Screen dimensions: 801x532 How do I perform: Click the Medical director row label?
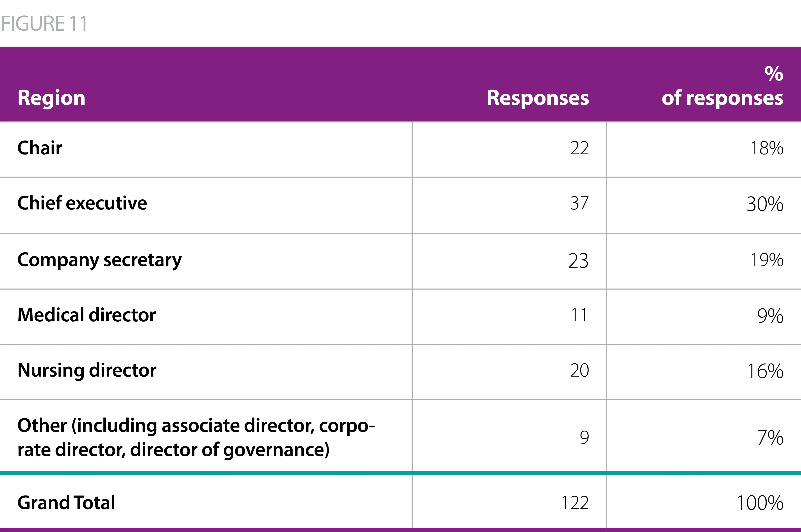coord(87,315)
